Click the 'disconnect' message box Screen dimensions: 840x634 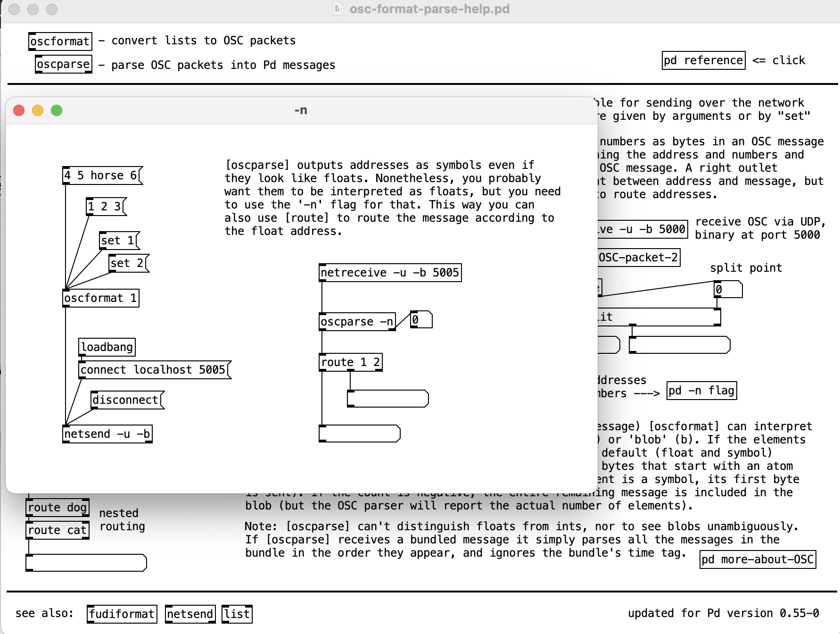[127, 400]
